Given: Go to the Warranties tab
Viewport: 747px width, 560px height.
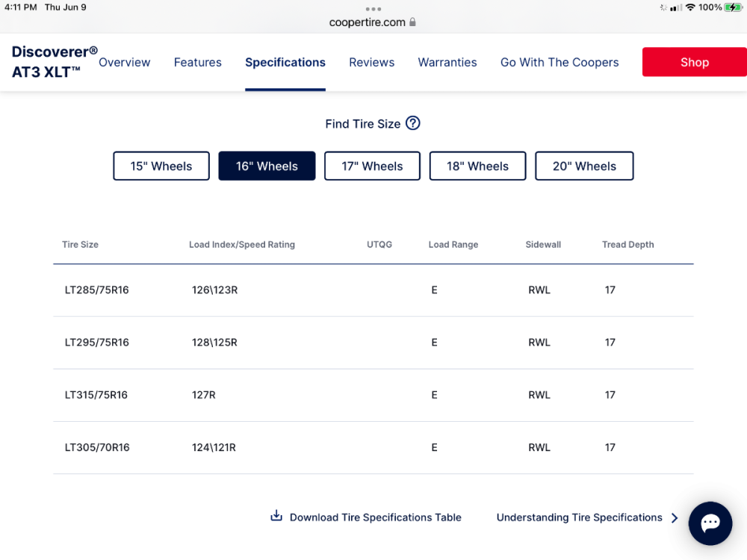Looking at the screenshot, I should 447,63.
